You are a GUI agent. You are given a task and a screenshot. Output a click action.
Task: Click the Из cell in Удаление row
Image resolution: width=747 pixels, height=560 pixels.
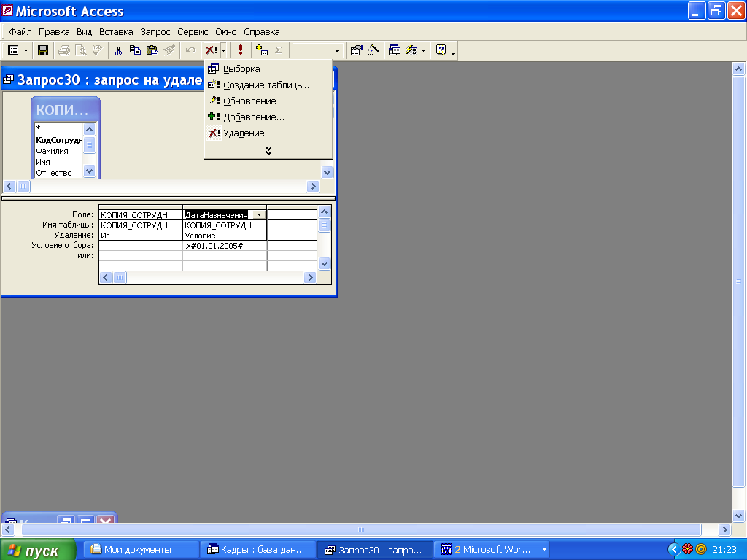pyautogui.click(x=141, y=236)
